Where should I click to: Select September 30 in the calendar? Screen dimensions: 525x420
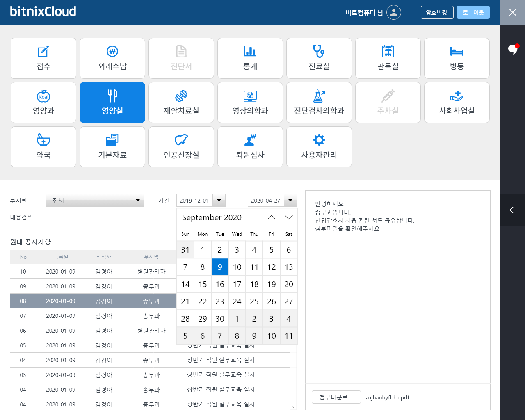220,319
